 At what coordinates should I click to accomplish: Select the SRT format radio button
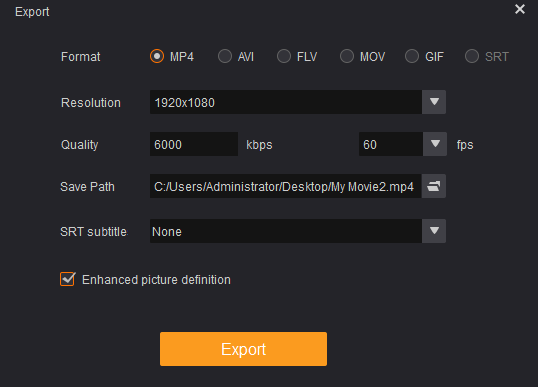(472, 56)
